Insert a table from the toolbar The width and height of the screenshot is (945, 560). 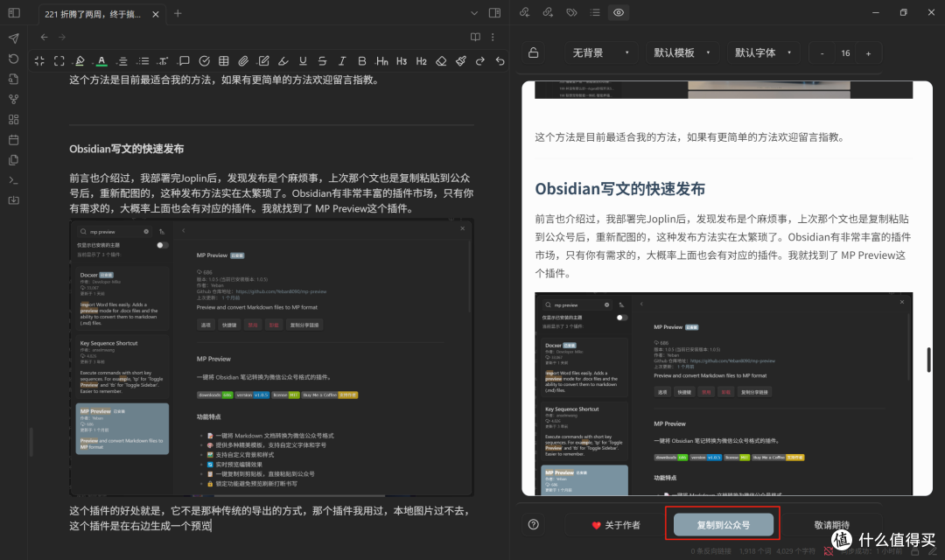click(x=224, y=61)
